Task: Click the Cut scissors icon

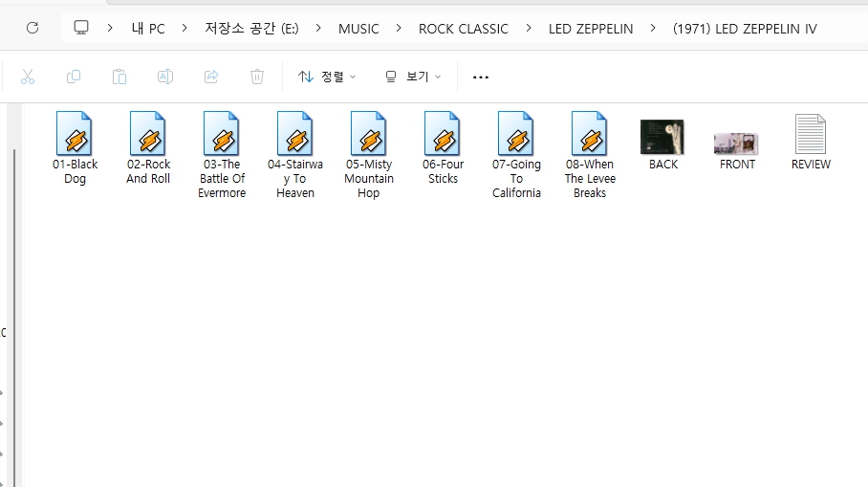Action: (x=28, y=77)
